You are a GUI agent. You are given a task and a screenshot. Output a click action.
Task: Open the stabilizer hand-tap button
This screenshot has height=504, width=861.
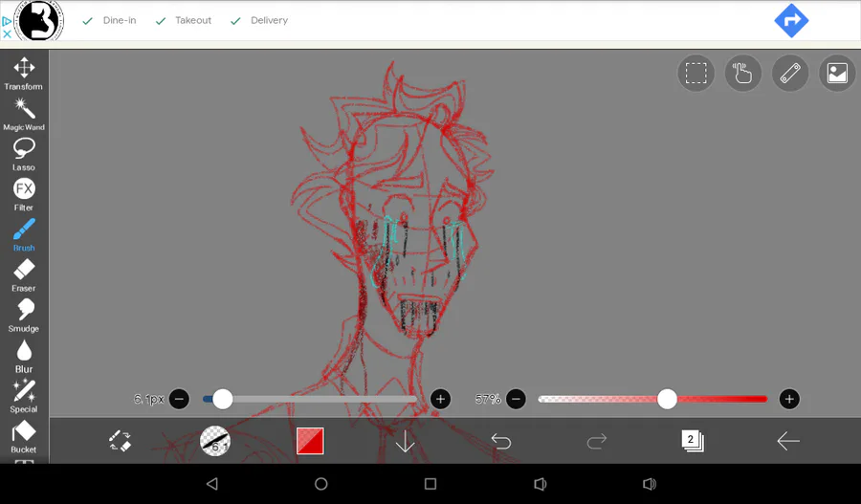[x=743, y=73]
